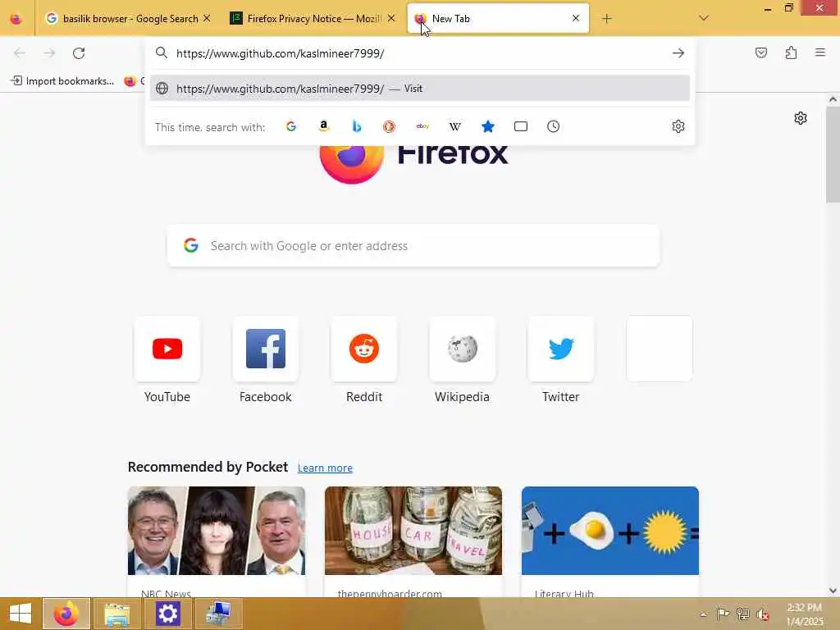Open Firefox View pinned icon
The width and height of the screenshot is (840, 630).
[x=16, y=19]
